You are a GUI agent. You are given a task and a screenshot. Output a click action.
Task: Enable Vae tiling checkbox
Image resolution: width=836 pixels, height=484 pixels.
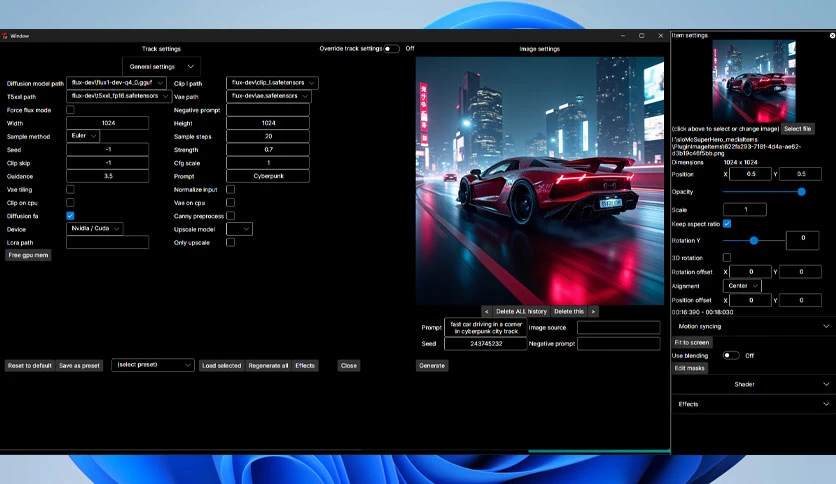(x=70, y=189)
